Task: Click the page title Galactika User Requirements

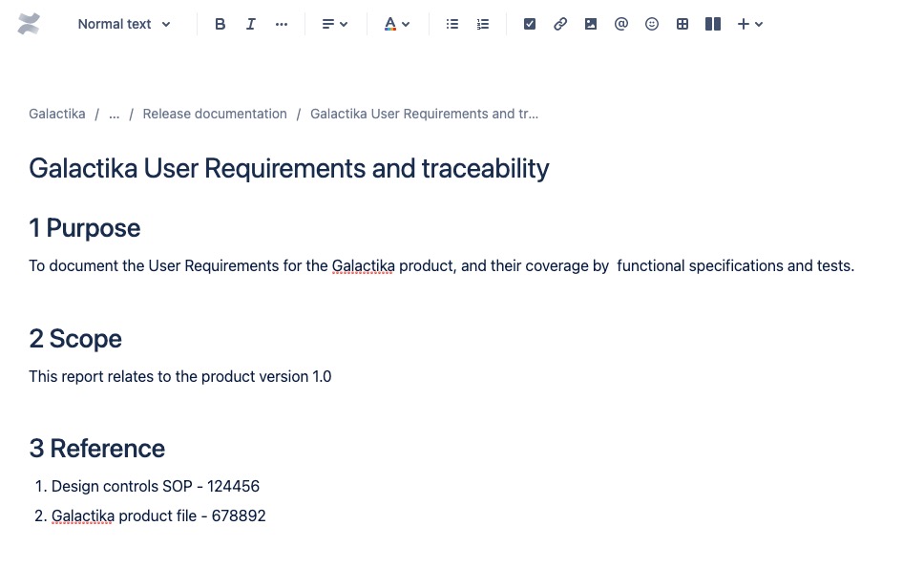Action: pos(288,169)
